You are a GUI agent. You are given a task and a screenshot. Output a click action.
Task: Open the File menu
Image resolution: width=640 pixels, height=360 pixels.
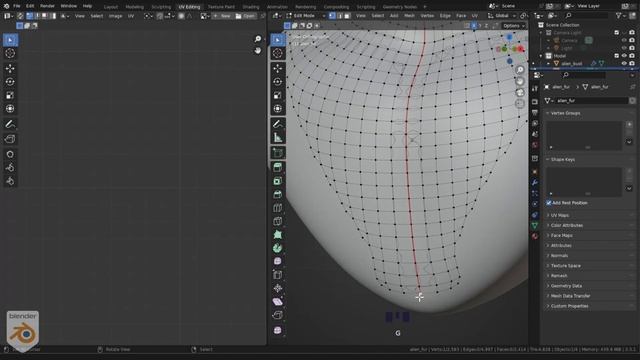17,6
